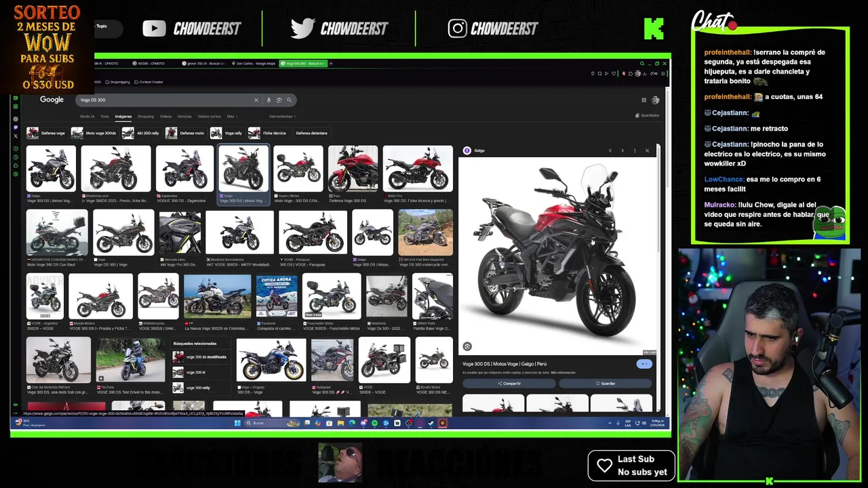This screenshot has height=488, width=868.
Task: Close the Galgo image preview panel
Action: [x=647, y=150]
